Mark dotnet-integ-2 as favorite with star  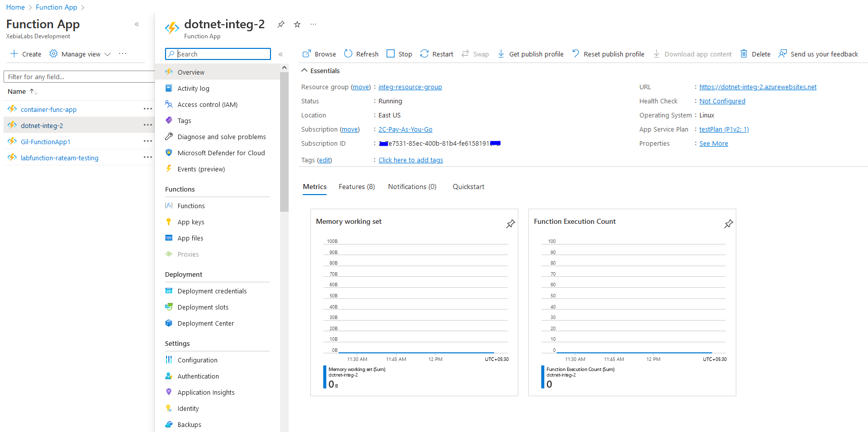tap(297, 24)
